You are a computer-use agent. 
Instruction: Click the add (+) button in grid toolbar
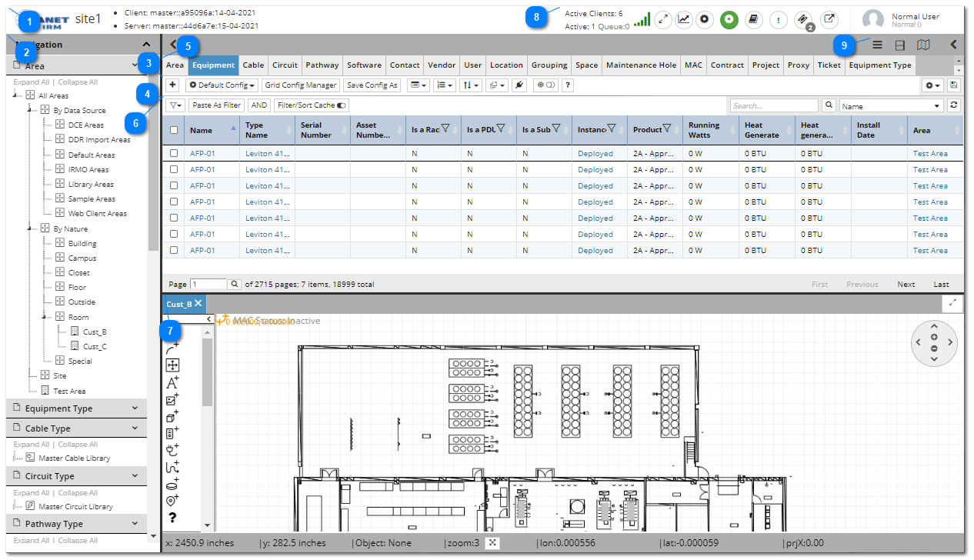click(x=173, y=85)
